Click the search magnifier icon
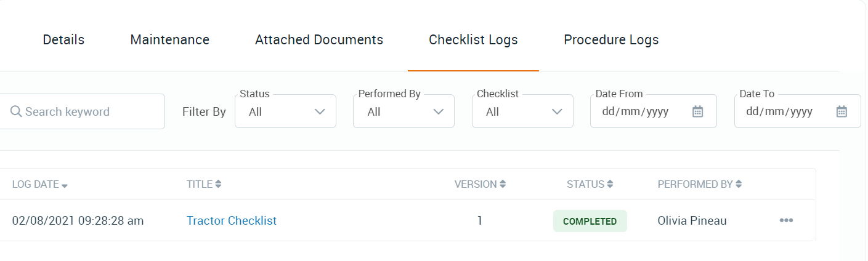868x261 pixels. [17, 111]
